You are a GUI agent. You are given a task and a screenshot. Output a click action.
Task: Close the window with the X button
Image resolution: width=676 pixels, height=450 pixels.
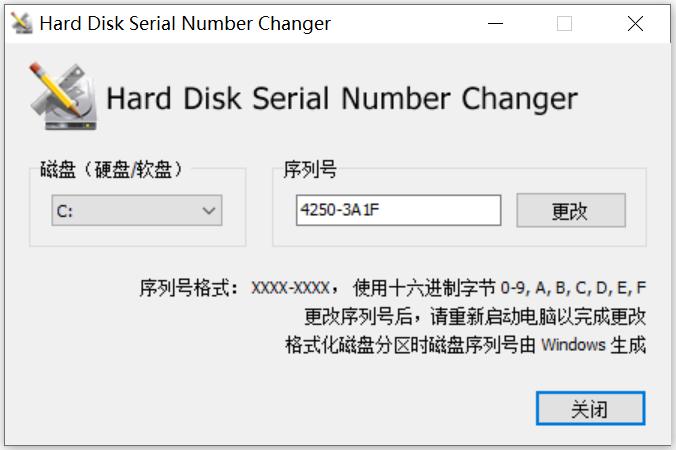635,23
